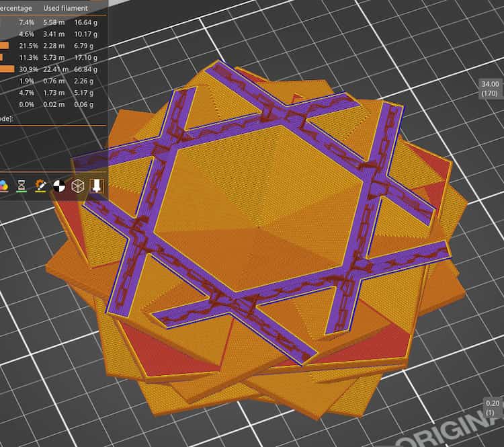Select the 22.41 m filament length
Screen dimensions: 504x447
pos(56,69)
